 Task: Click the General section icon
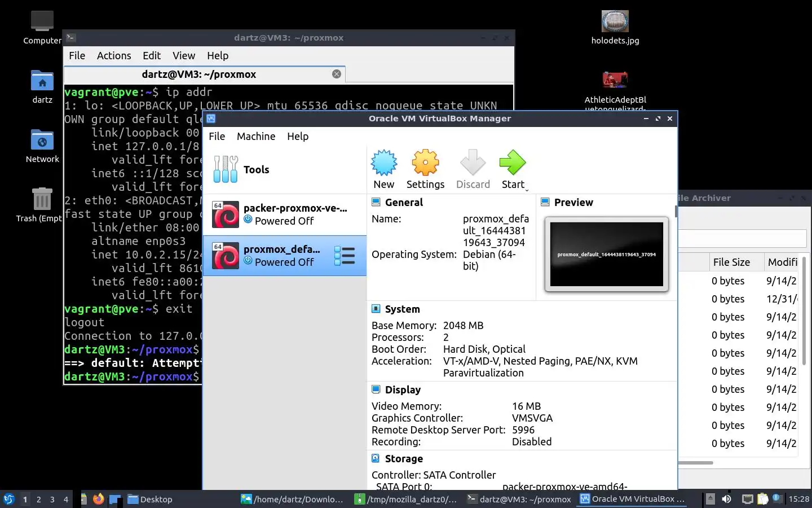point(376,202)
